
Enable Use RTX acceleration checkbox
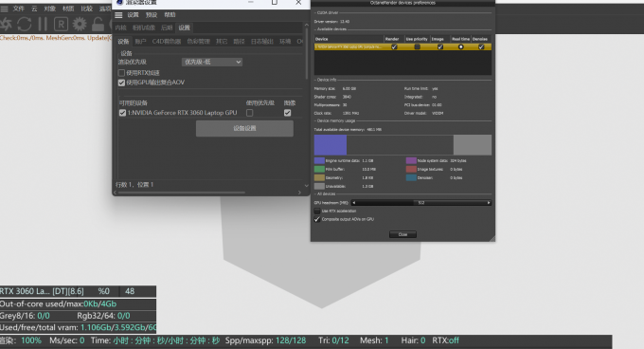tap(317, 211)
